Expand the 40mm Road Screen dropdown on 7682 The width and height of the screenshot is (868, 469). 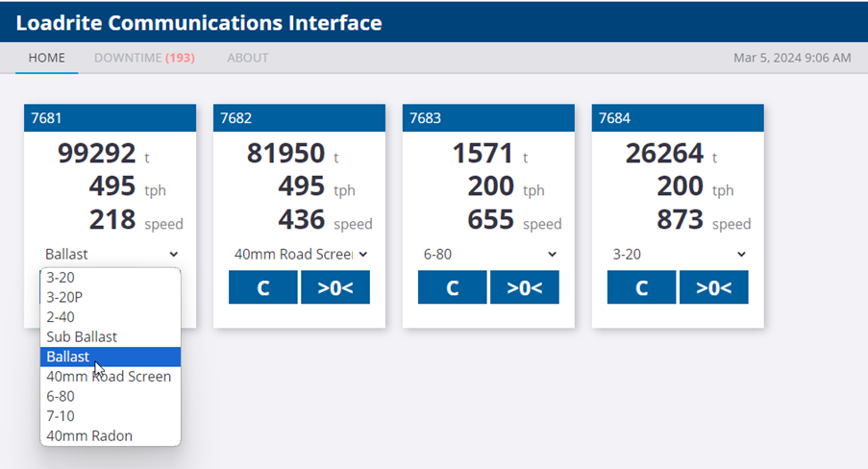click(300, 254)
